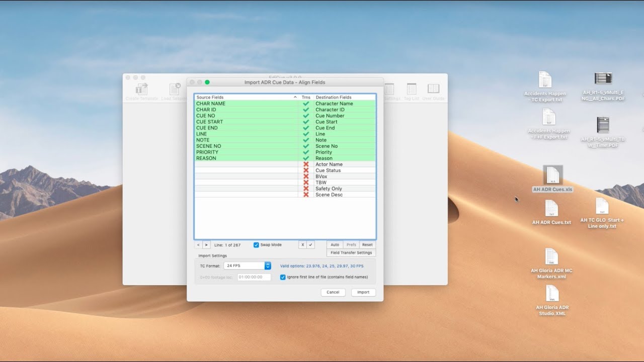The width and height of the screenshot is (644, 362).
Task: Toggle Swap Mode checkbox
Action: click(256, 245)
